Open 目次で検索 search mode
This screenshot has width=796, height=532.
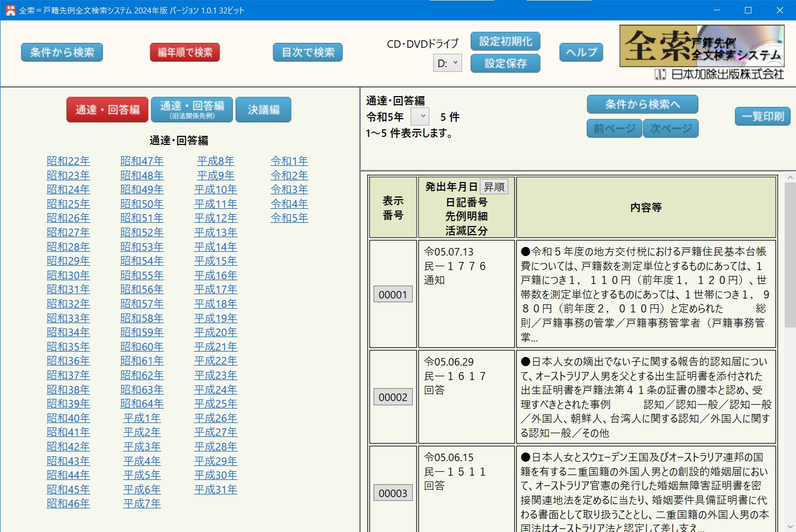coord(308,53)
